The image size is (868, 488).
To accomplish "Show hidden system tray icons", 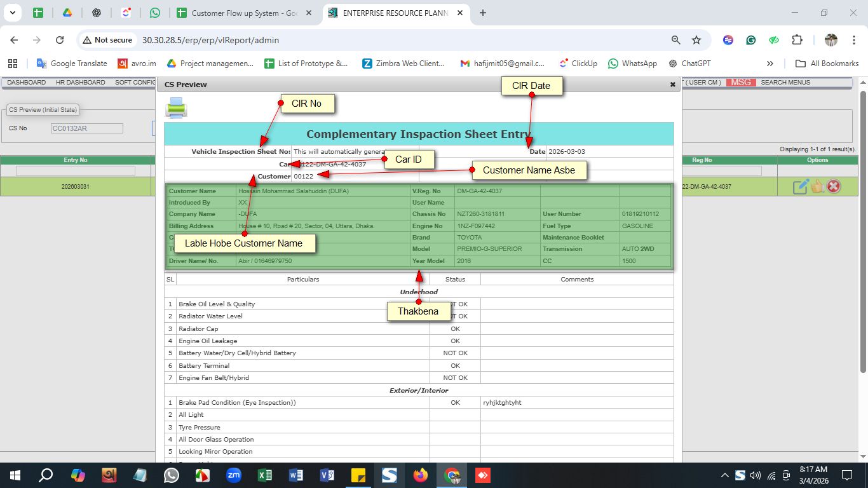I will pos(724,475).
